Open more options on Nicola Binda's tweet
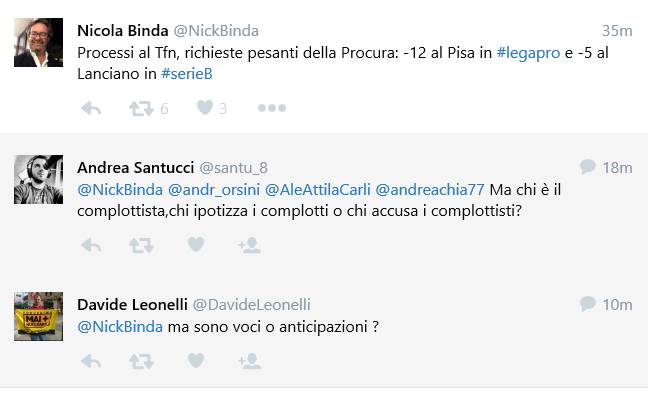 point(272,108)
